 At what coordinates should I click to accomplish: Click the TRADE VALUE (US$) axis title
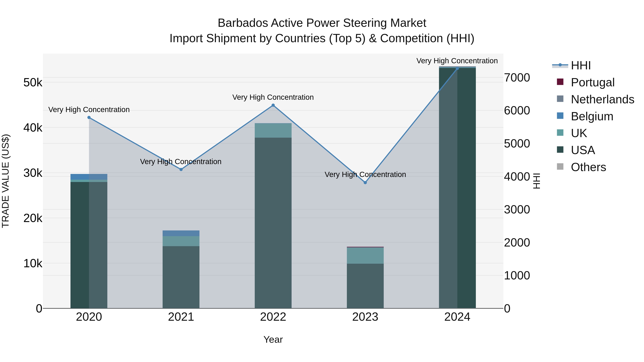coord(6,181)
